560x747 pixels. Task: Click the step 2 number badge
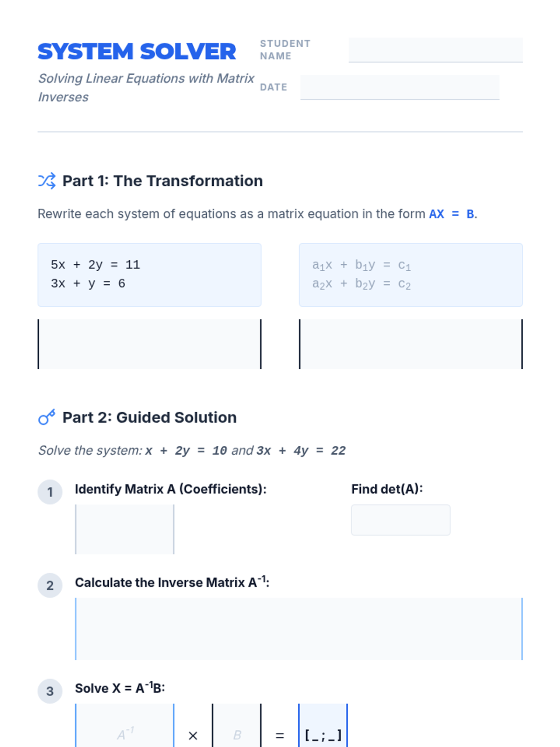50,585
